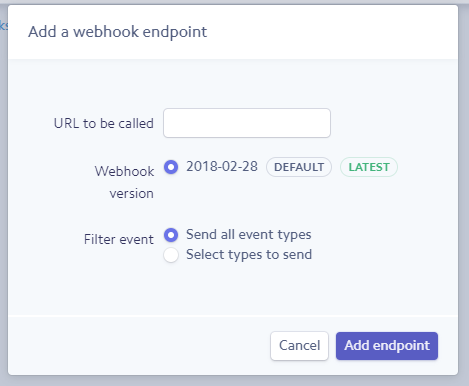Select the 2018-02-28 webhook version radio button
The height and width of the screenshot is (386, 469).
[x=171, y=167]
